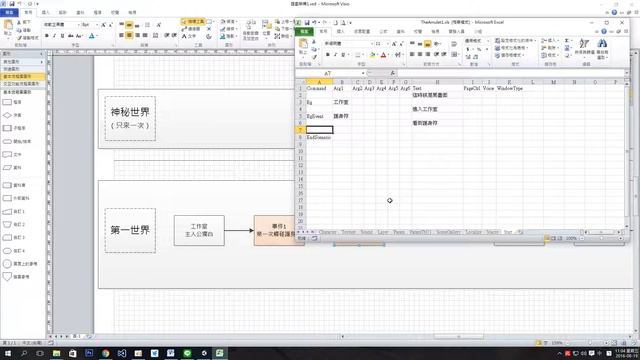
Task: Toggle Italic in the Excel ribbon
Action: [x=336, y=55]
